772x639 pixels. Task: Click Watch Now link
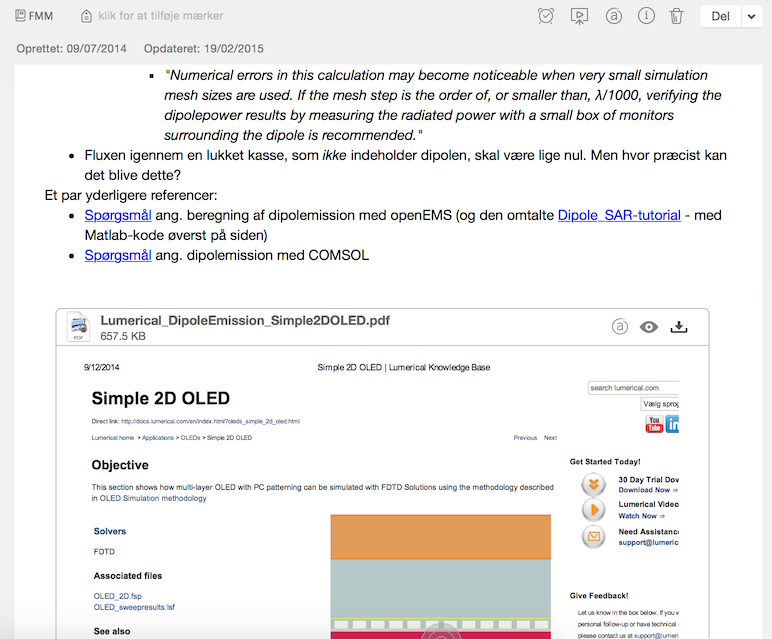pos(642,516)
